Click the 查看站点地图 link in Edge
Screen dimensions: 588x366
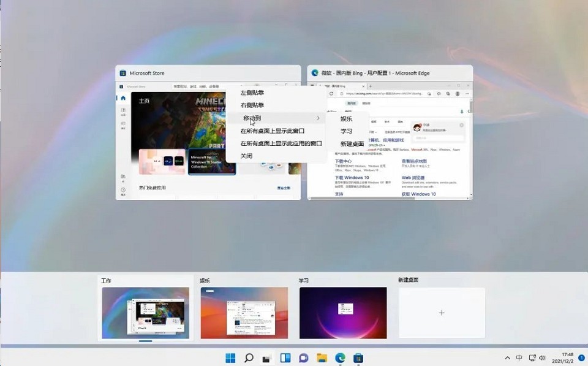click(414, 161)
